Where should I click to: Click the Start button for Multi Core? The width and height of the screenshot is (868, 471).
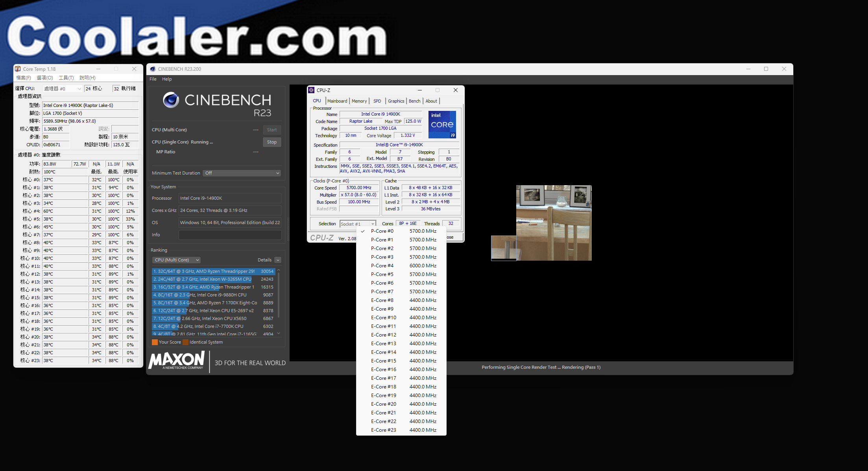tap(271, 130)
